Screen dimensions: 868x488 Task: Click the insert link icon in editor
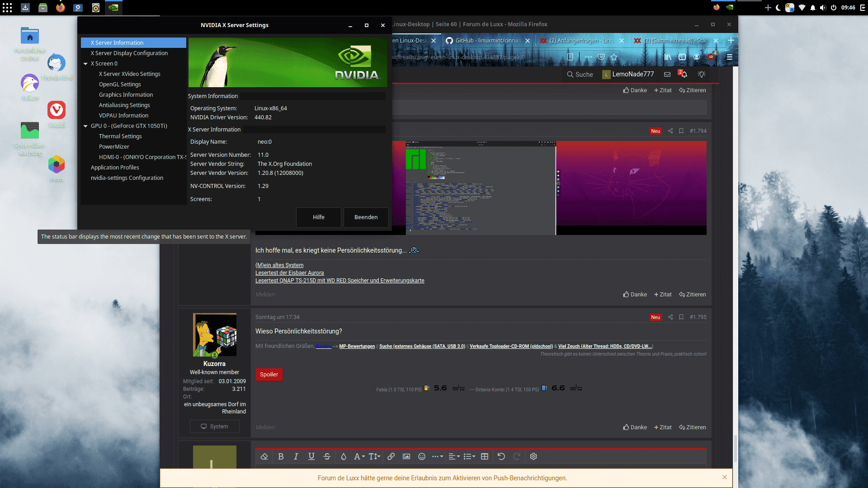(391, 456)
